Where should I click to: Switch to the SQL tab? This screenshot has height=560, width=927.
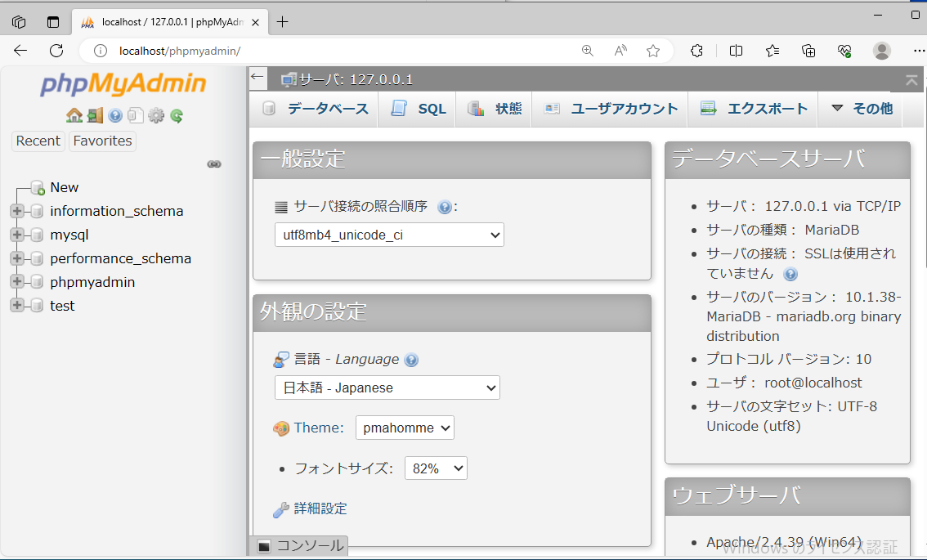pos(419,109)
